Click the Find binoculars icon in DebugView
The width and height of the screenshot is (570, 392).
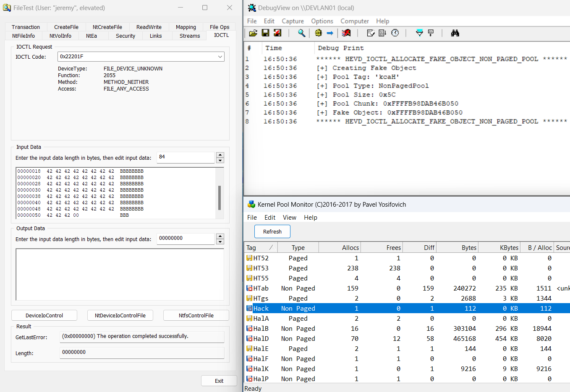[x=455, y=33]
